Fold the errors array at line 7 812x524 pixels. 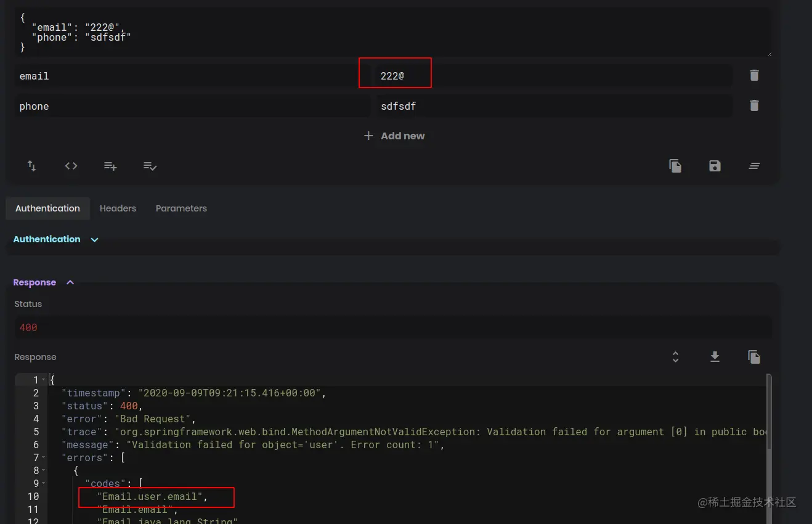point(44,457)
